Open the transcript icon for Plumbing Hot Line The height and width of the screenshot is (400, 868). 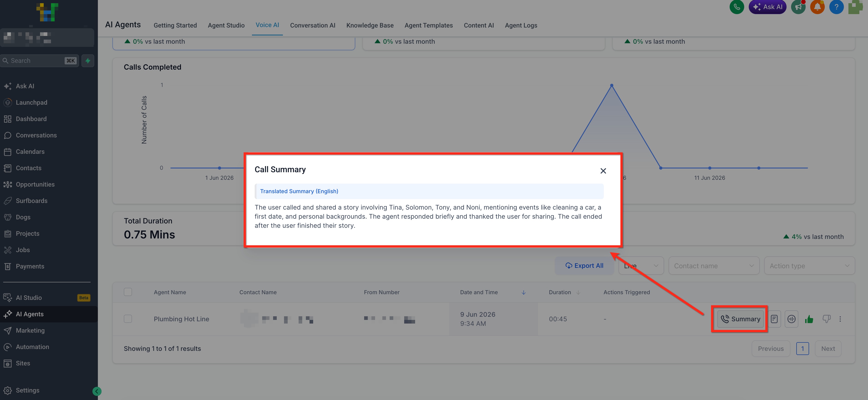[x=774, y=319]
